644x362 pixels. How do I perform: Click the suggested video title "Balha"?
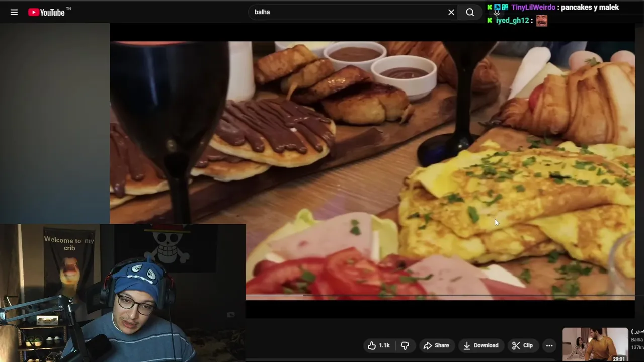click(637, 340)
